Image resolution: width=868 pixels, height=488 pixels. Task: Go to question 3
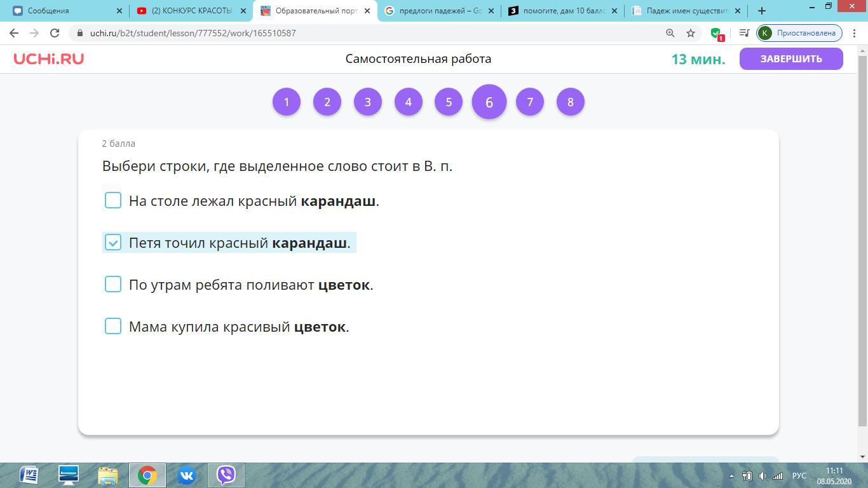click(368, 102)
